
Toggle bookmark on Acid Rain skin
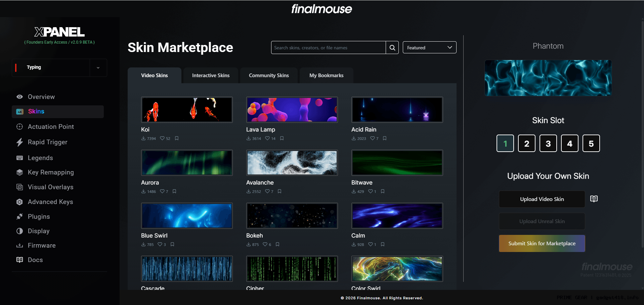click(x=385, y=138)
